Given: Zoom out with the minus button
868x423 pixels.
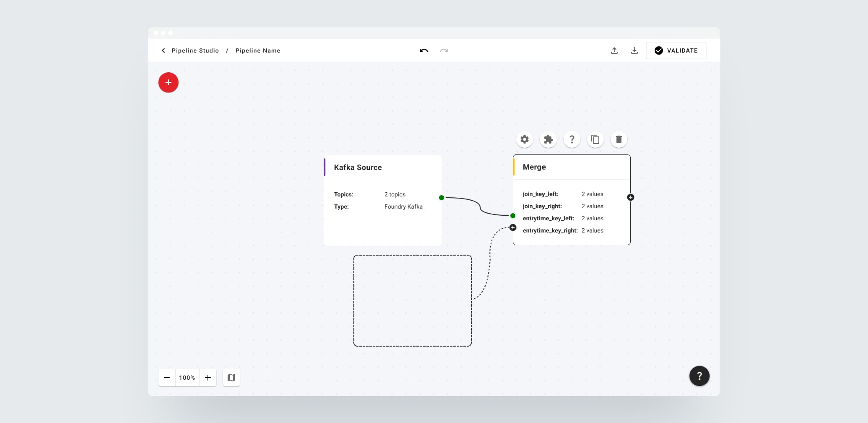Looking at the screenshot, I should (x=167, y=378).
